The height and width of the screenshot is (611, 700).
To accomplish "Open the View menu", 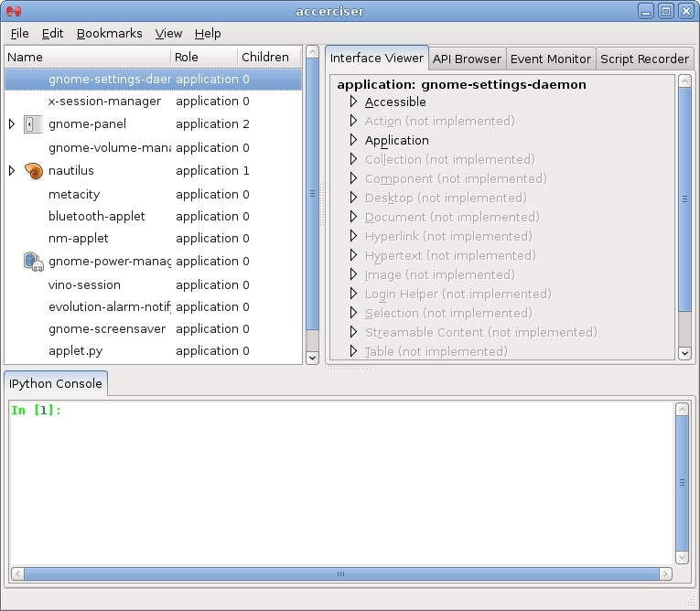I will [168, 33].
